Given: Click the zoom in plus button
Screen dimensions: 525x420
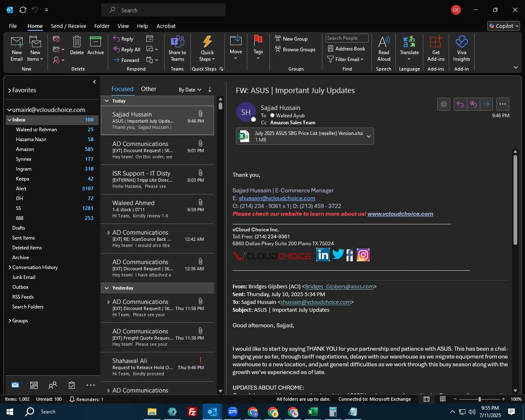Looking at the screenshot, I should tap(503, 399).
